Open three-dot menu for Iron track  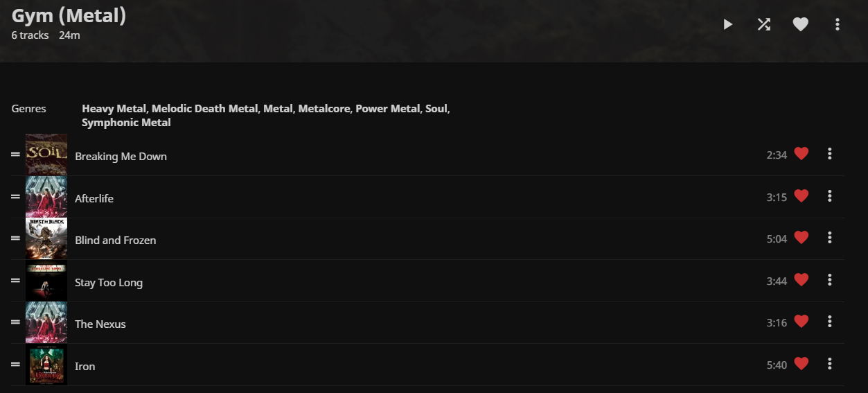(x=830, y=364)
